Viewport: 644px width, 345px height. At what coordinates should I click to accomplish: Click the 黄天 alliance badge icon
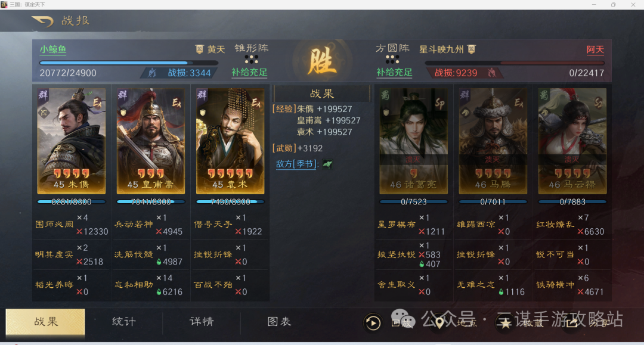199,49
